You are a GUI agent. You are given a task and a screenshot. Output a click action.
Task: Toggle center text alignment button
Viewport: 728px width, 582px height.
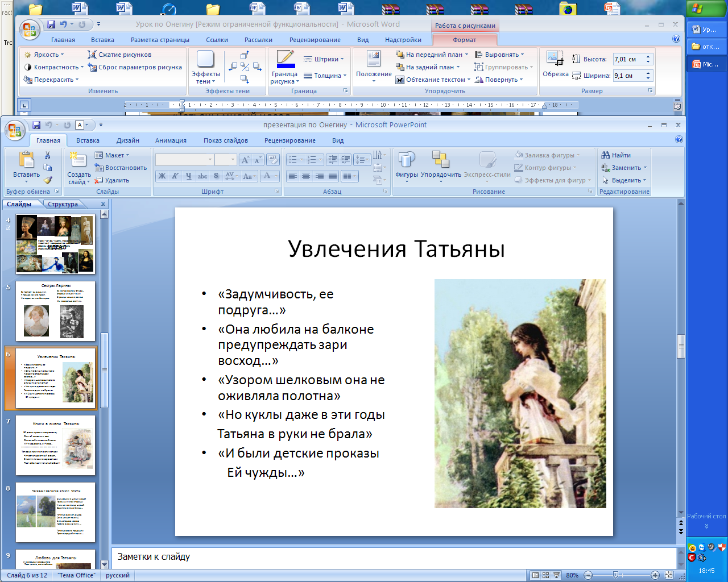tap(306, 176)
